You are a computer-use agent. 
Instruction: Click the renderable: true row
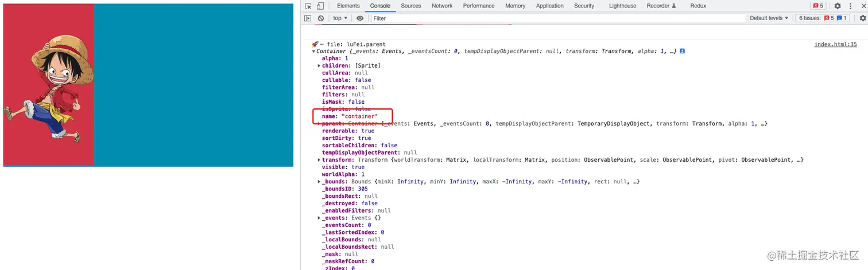pyautogui.click(x=348, y=131)
